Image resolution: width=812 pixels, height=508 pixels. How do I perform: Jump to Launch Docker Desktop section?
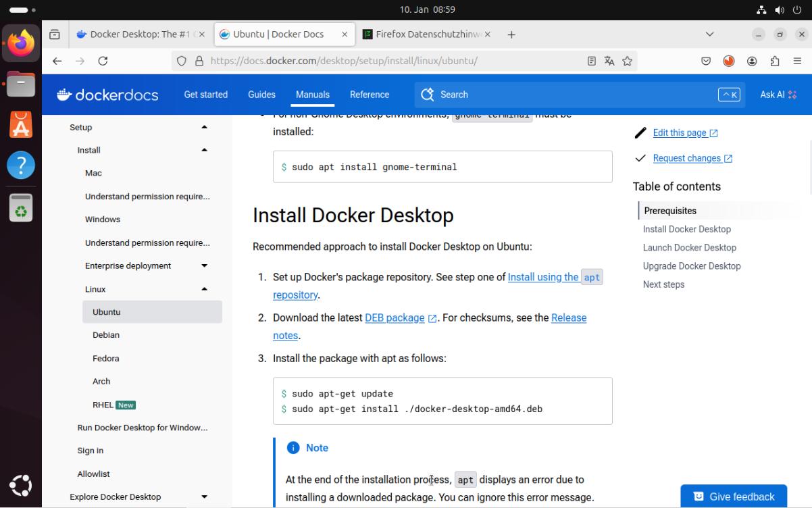pyautogui.click(x=689, y=247)
